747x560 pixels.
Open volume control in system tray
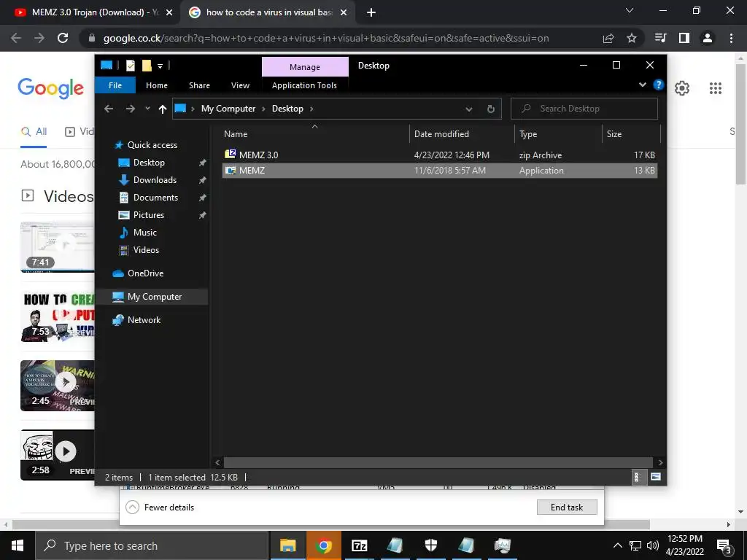tap(653, 545)
